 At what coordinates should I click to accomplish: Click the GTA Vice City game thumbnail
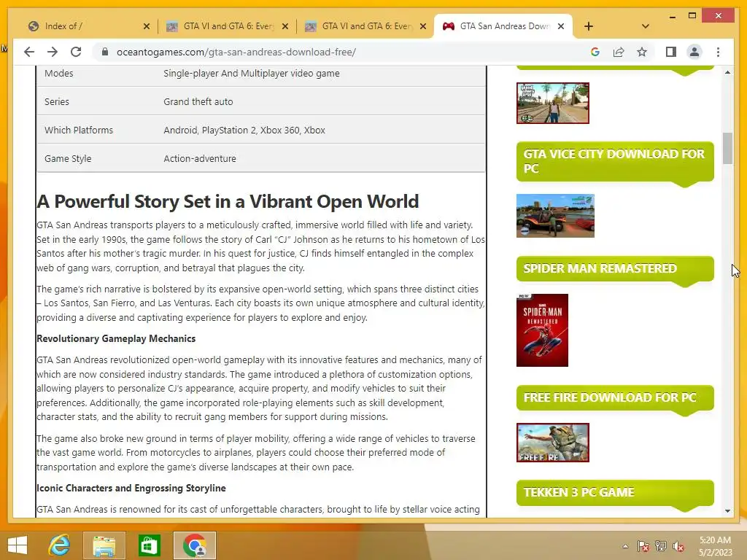[555, 216]
